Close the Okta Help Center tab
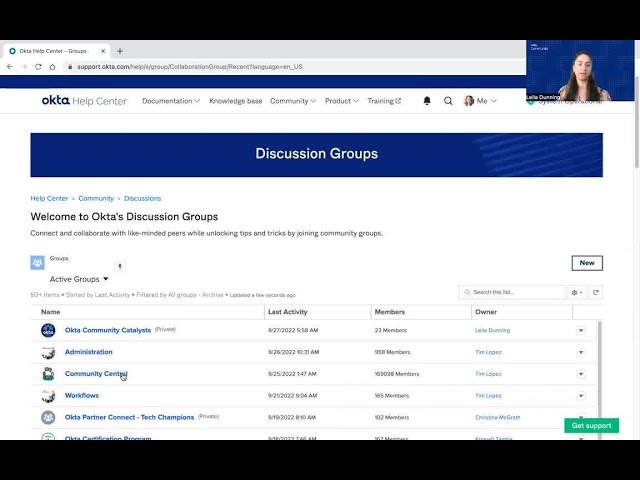Image resolution: width=640 pixels, height=480 pixels. tap(103, 51)
